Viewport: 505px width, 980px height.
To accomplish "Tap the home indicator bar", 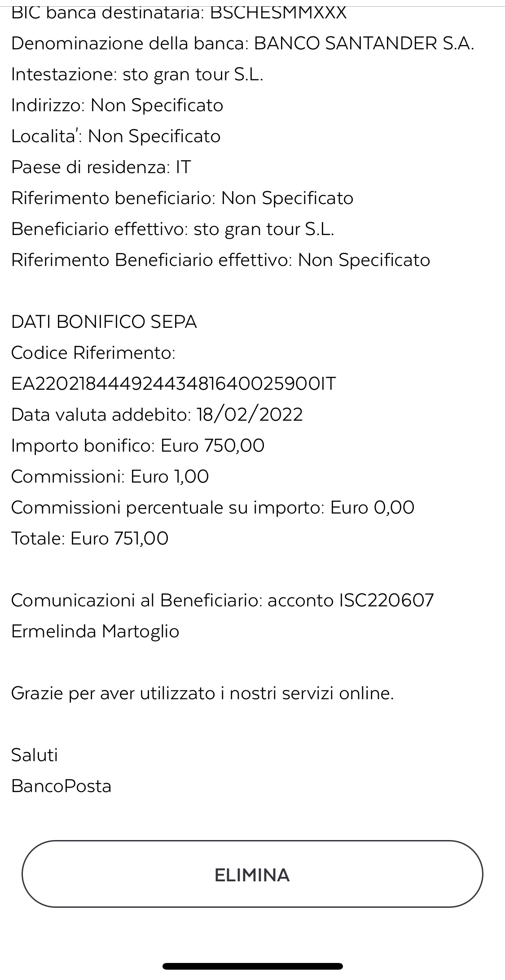I will tap(253, 966).
